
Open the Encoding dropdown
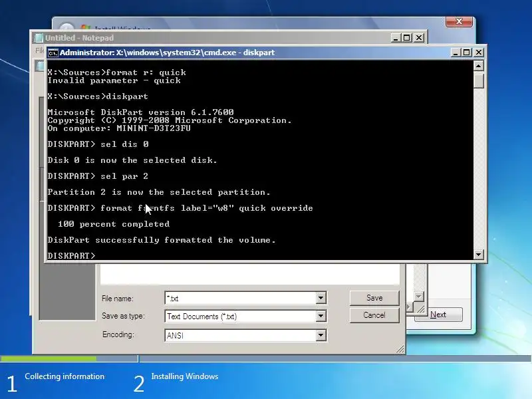[321, 335]
